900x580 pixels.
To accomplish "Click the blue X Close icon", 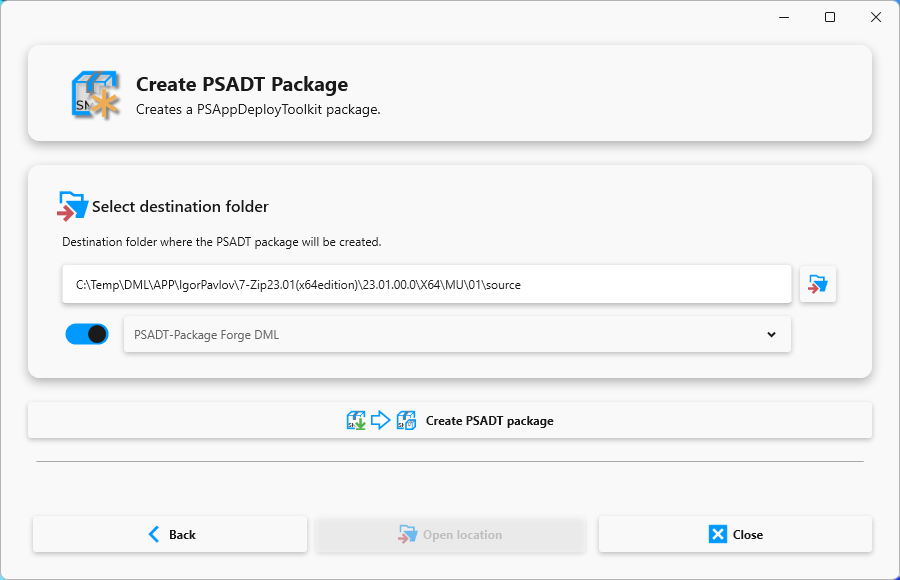I will 717,534.
